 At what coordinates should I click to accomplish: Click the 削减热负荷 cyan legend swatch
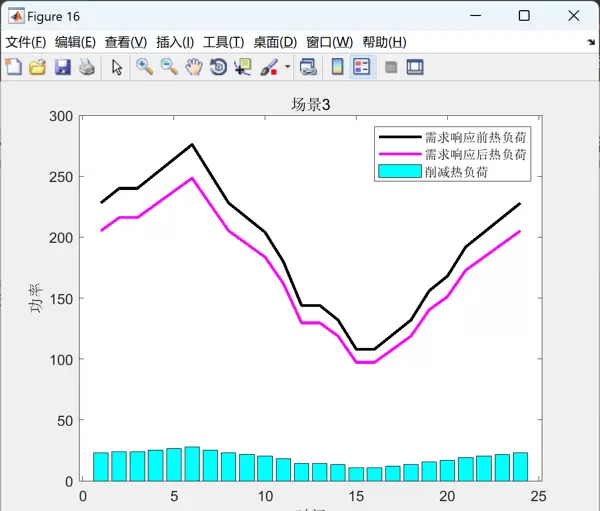[x=398, y=171]
